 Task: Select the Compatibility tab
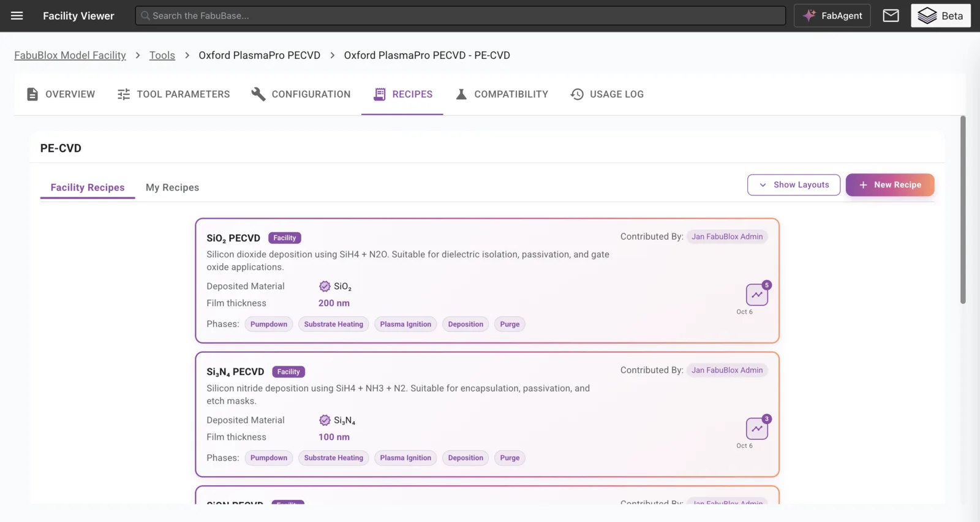pyautogui.click(x=502, y=94)
